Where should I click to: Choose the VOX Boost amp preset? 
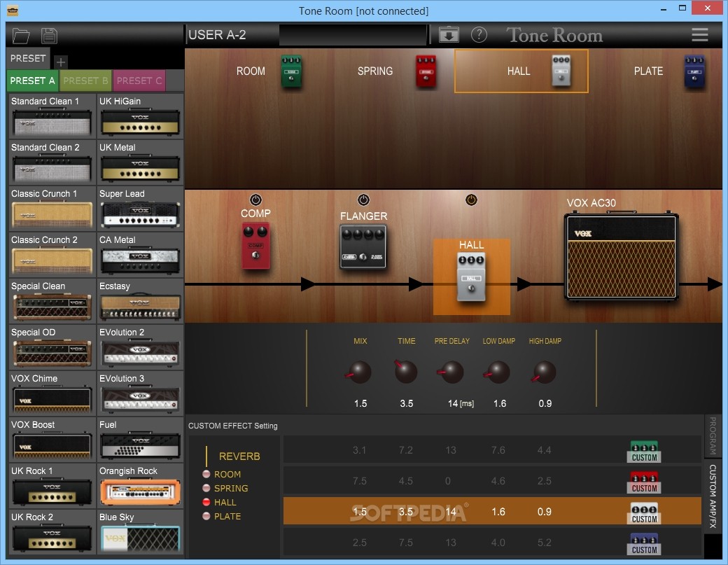tap(52, 439)
